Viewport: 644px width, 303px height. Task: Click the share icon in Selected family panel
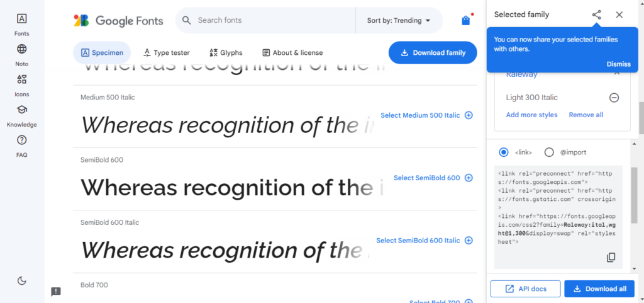click(x=596, y=14)
